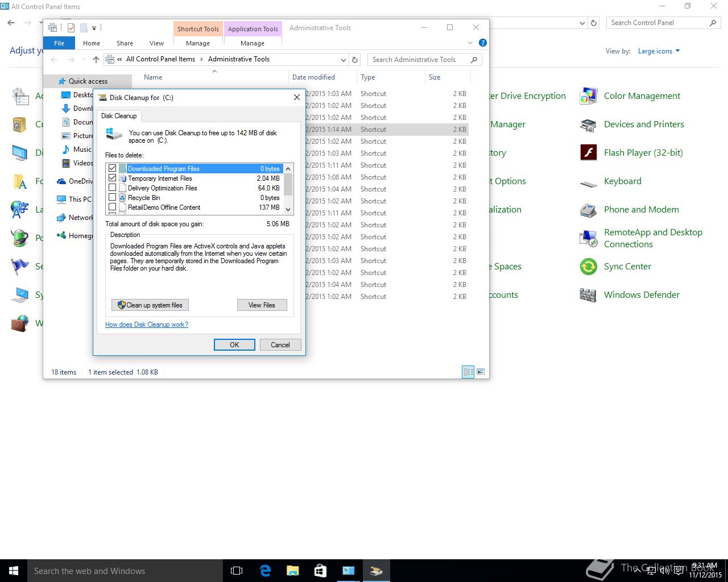Check the Recycle Bin checkbox
The image size is (728, 582).
click(112, 197)
